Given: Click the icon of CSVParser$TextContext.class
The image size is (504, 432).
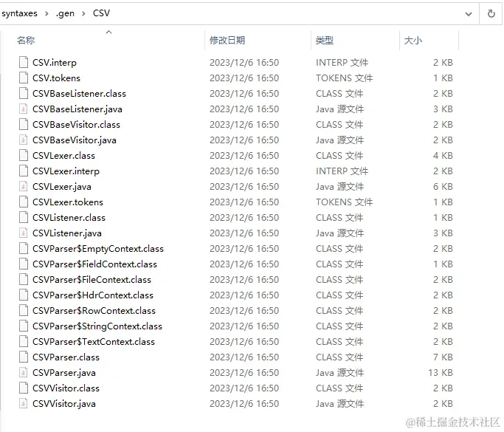Looking at the screenshot, I should click(x=24, y=342).
